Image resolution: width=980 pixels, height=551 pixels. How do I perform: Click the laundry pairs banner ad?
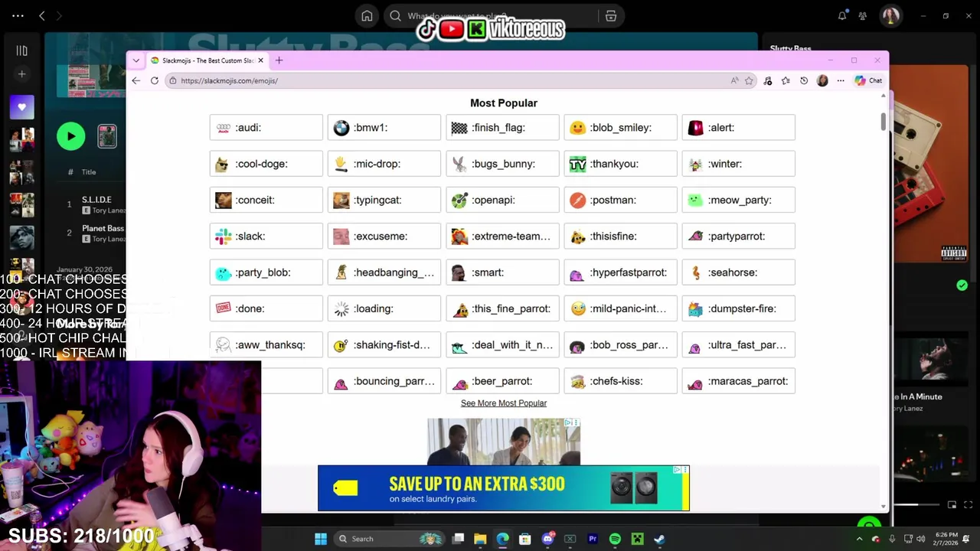(504, 488)
